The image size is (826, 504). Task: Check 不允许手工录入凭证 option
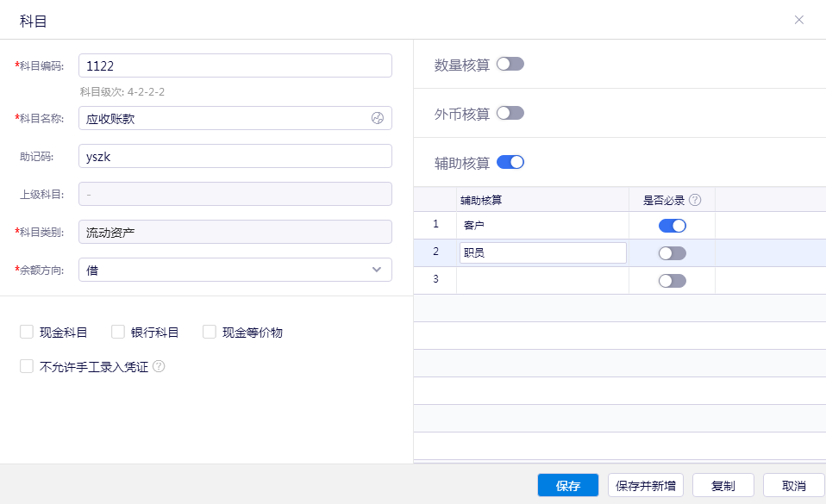27,366
